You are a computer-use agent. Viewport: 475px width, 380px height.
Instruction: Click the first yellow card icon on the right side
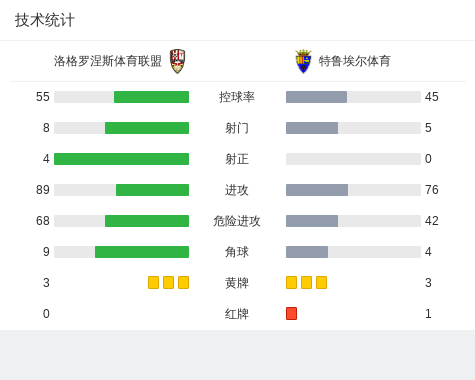tap(291, 282)
